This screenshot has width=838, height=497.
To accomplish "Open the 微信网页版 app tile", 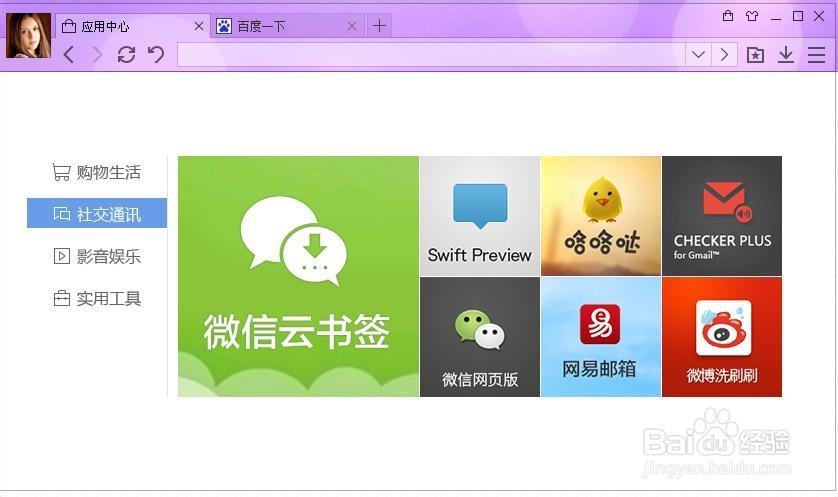I will [x=480, y=337].
